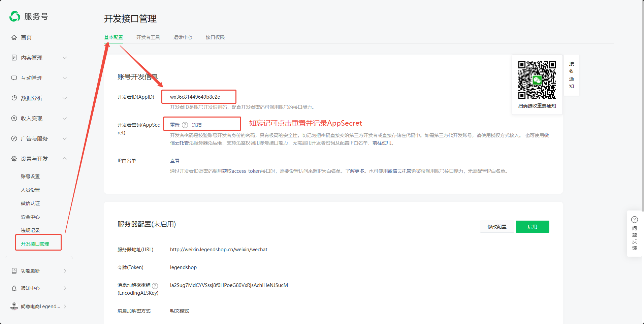Click the 通知中心 bell icon
The width and height of the screenshot is (644, 324).
tap(14, 288)
